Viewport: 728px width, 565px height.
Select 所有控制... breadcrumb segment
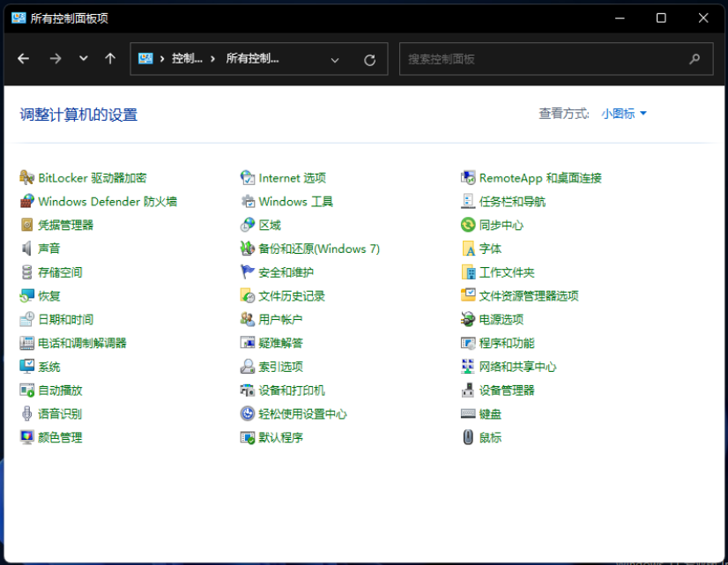pyautogui.click(x=252, y=59)
